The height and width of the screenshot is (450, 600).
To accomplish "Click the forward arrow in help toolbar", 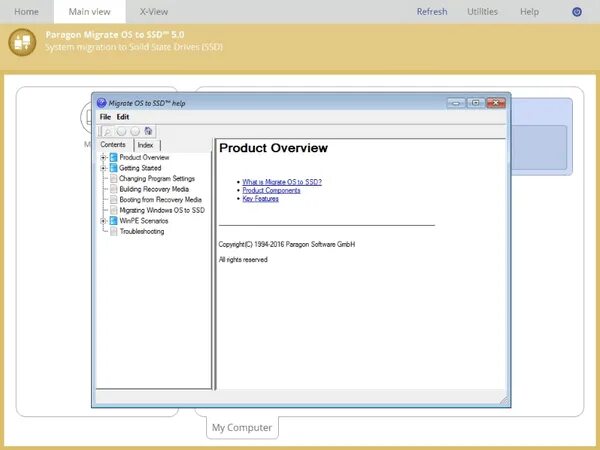I will tap(135, 132).
